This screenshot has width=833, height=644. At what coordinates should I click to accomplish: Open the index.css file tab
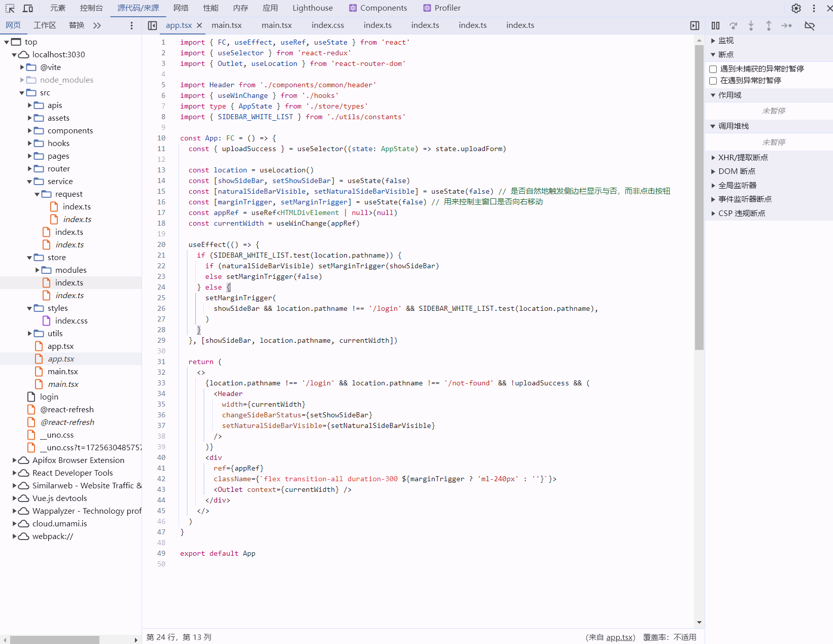(327, 25)
